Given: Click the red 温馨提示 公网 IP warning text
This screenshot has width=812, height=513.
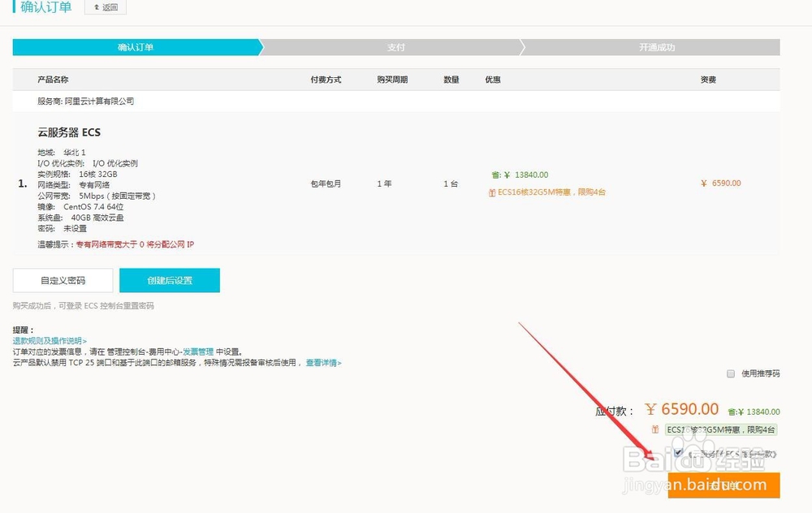Looking at the screenshot, I should (x=135, y=244).
